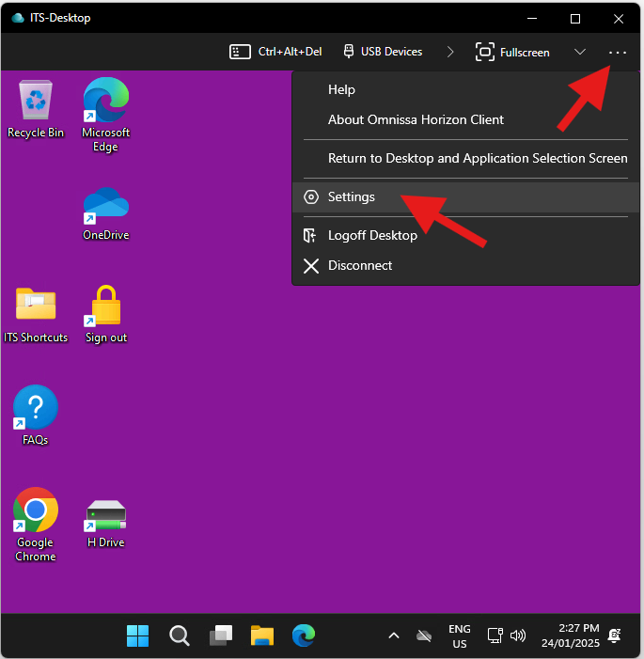644x659 pixels.
Task: Open the USB Devices toolbar option
Action: tap(382, 52)
